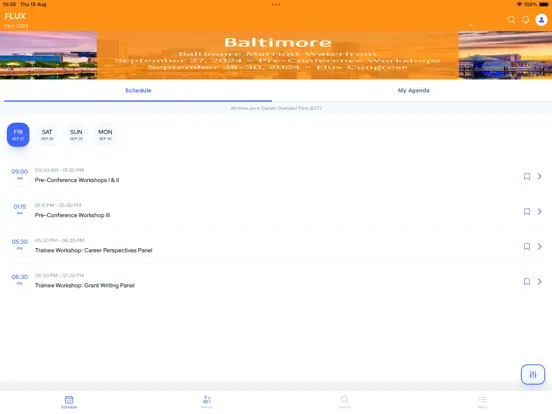Collapse the banner with the up chevron

(471, 25)
